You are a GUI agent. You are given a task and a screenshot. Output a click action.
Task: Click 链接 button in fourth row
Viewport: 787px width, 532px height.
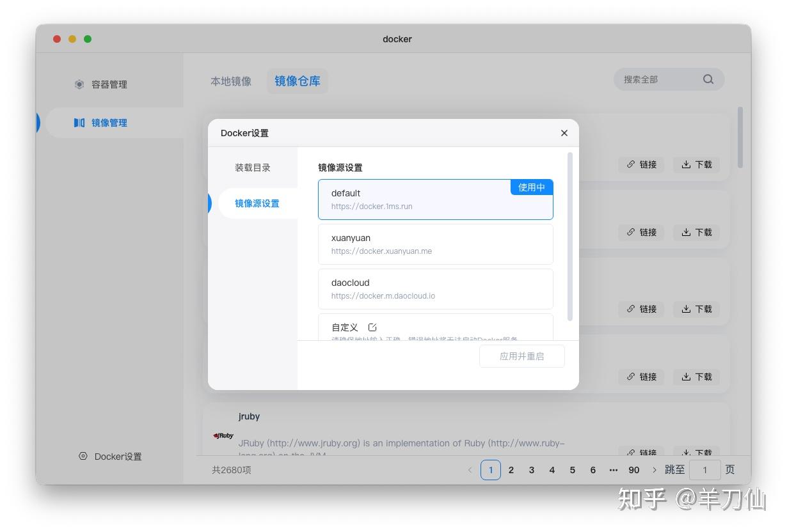[x=642, y=377]
